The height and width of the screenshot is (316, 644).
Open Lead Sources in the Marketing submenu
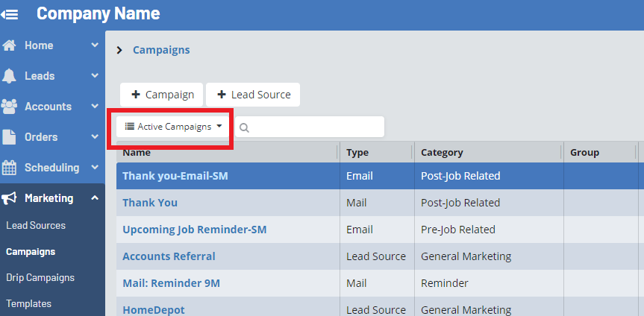(36, 225)
